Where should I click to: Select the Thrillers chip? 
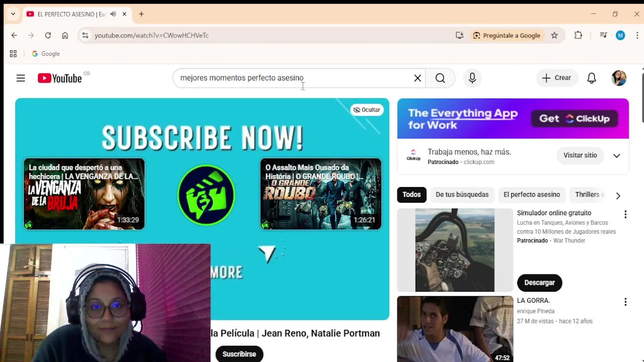(x=589, y=195)
